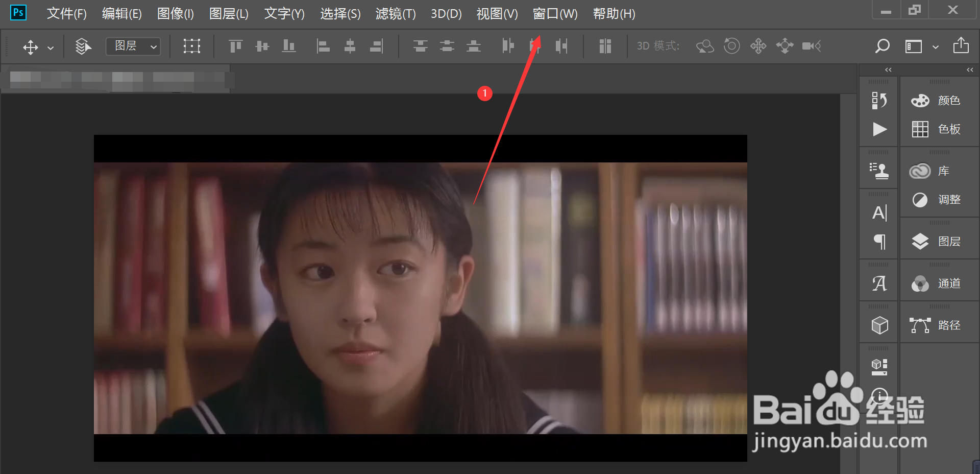Select 3D zoom camera mode icon
This screenshot has width=980, height=474.
click(x=812, y=46)
